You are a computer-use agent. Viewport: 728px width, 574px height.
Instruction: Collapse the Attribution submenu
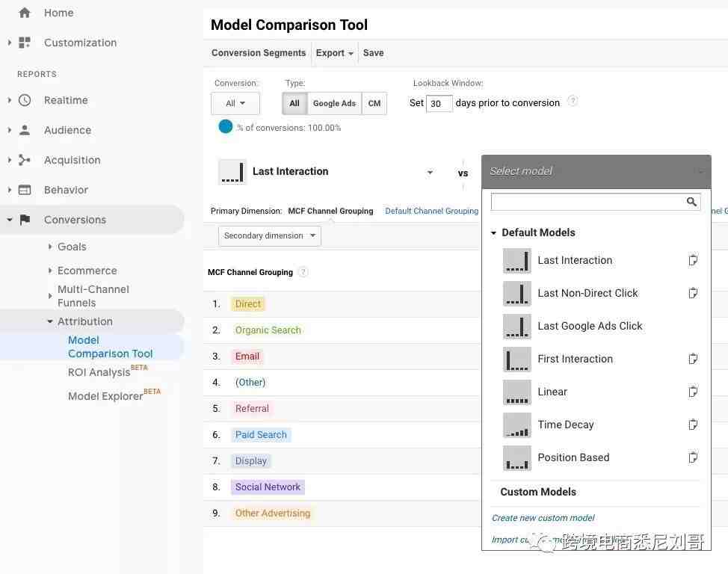pos(50,321)
